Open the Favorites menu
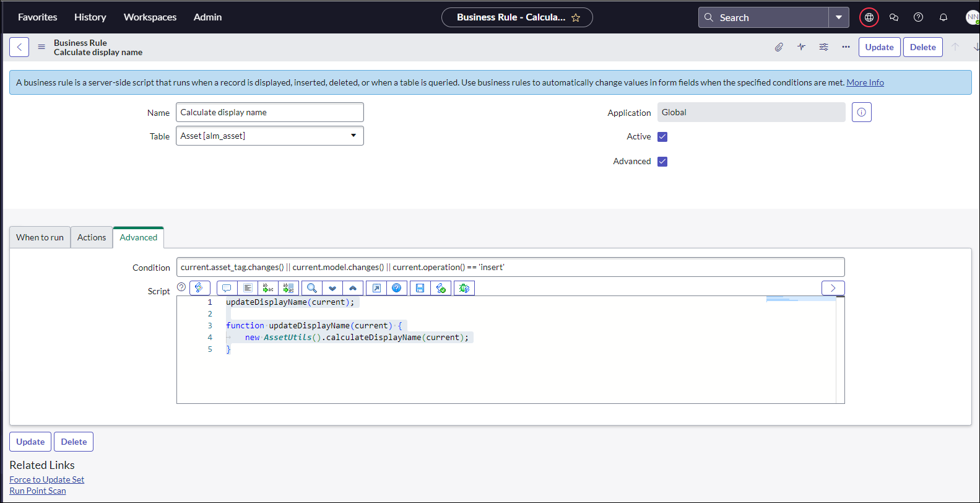Viewport: 980px width, 503px height. tap(38, 17)
